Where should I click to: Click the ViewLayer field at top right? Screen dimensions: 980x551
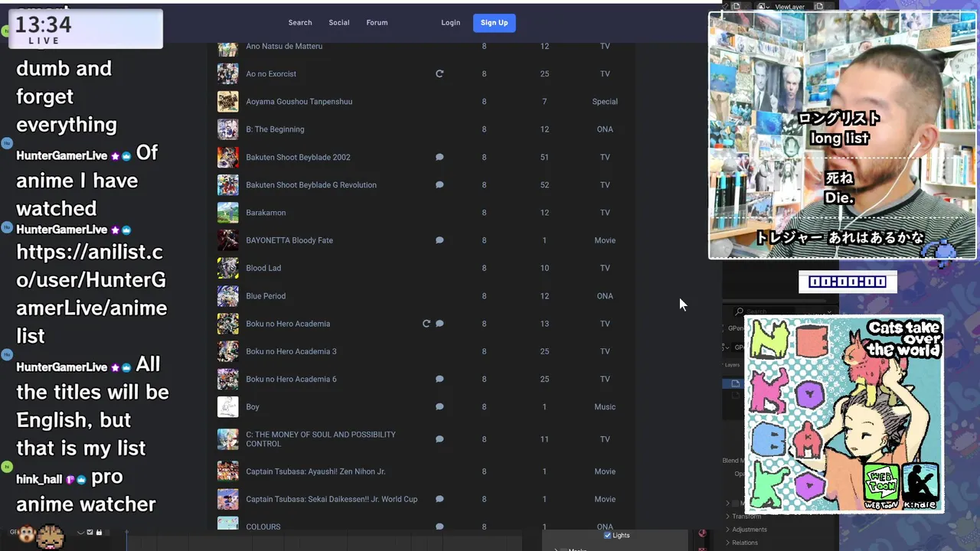789,6
